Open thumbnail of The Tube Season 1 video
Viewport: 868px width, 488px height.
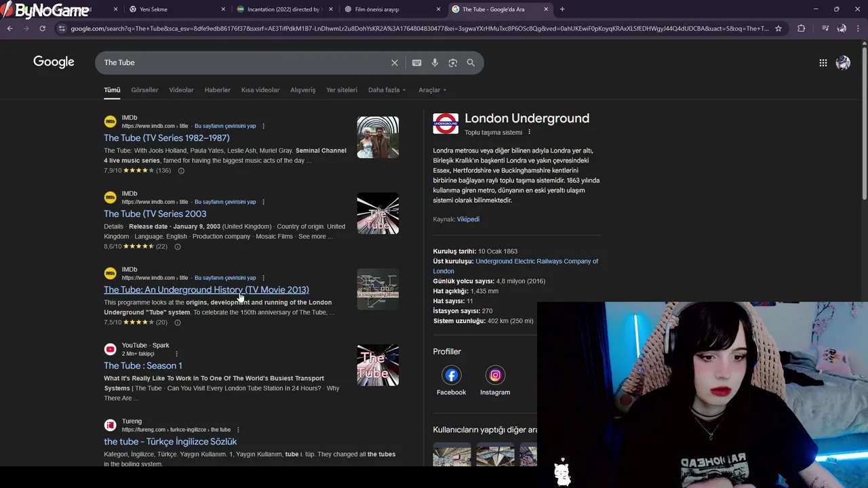coord(378,365)
